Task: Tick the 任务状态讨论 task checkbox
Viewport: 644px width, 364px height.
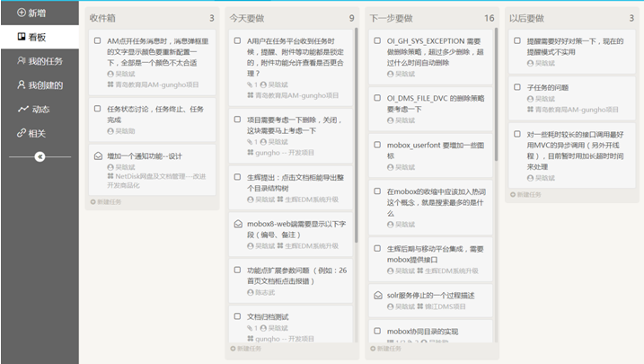Action: click(x=97, y=108)
